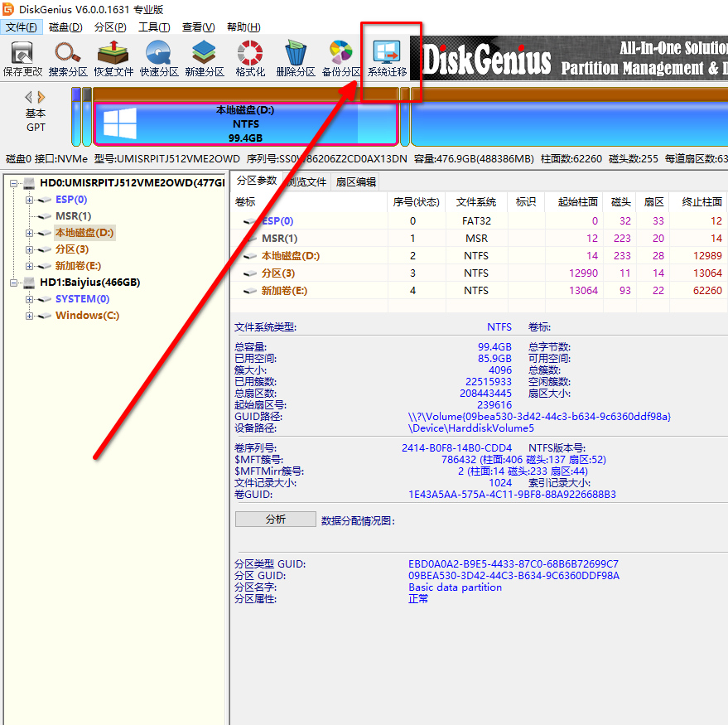
Task: Collapse the HD1:Baiyius disk node
Action: 14,283
